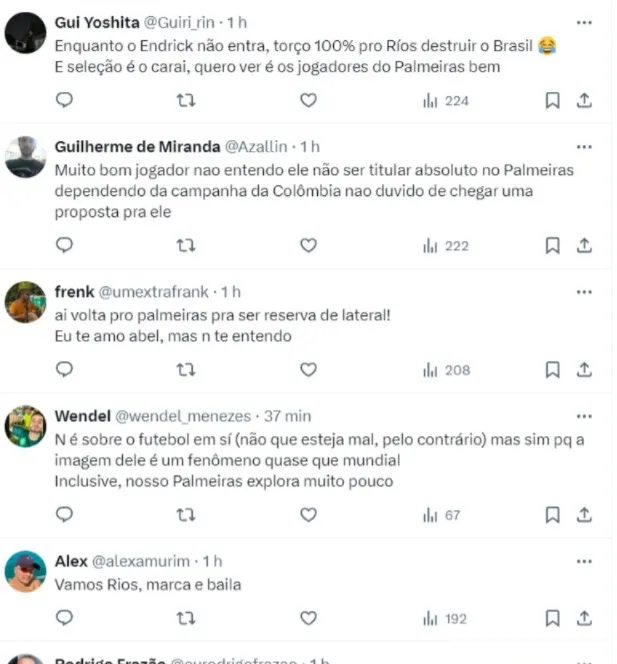Reply to Gui Yoshita's tweet
This screenshot has height=664, width=617.
click(64, 100)
